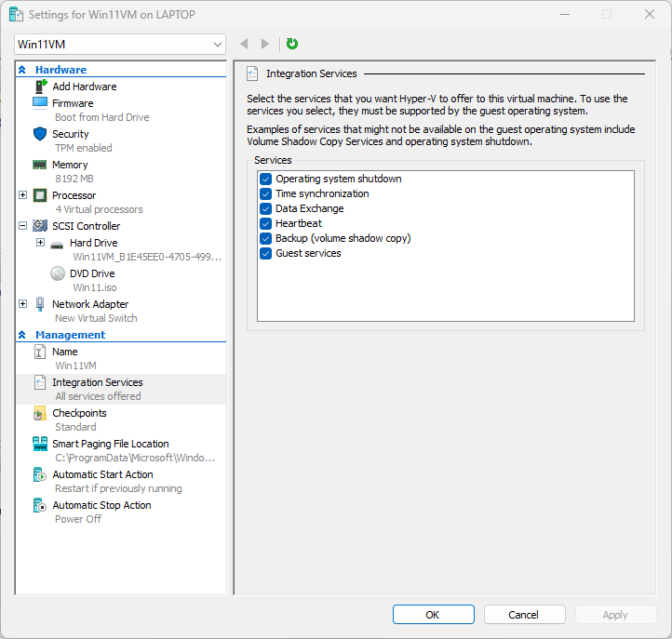
Task: Expand the Processor tree node
Action: tap(23, 195)
